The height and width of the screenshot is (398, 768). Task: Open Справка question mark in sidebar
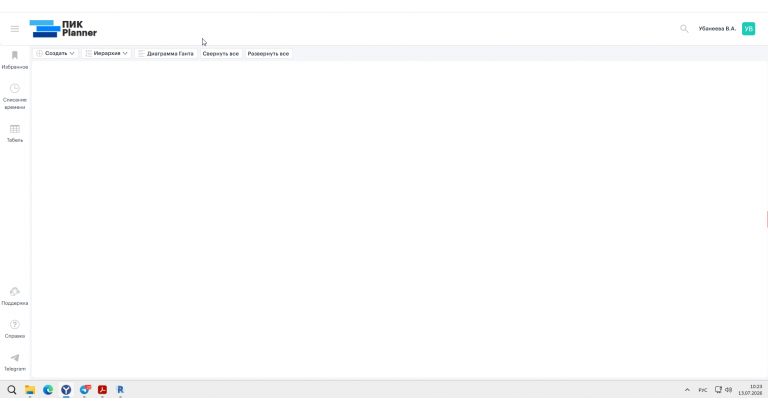tap(15, 329)
